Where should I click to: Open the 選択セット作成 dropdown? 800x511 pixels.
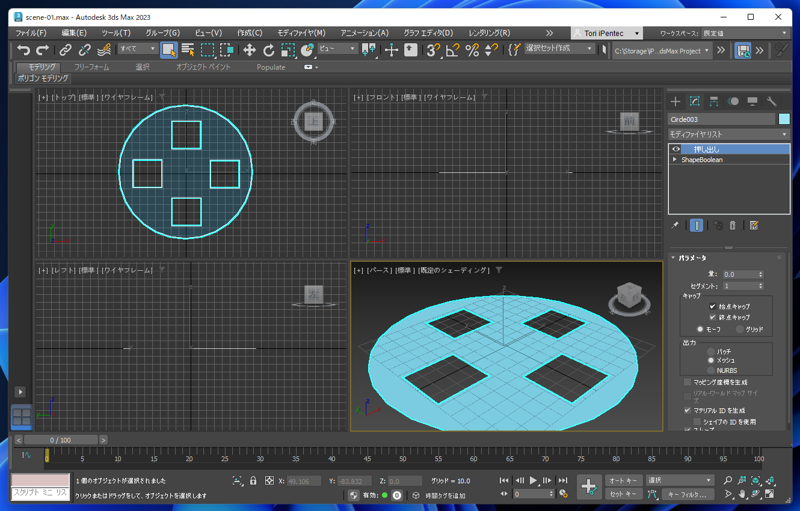click(559, 48)
